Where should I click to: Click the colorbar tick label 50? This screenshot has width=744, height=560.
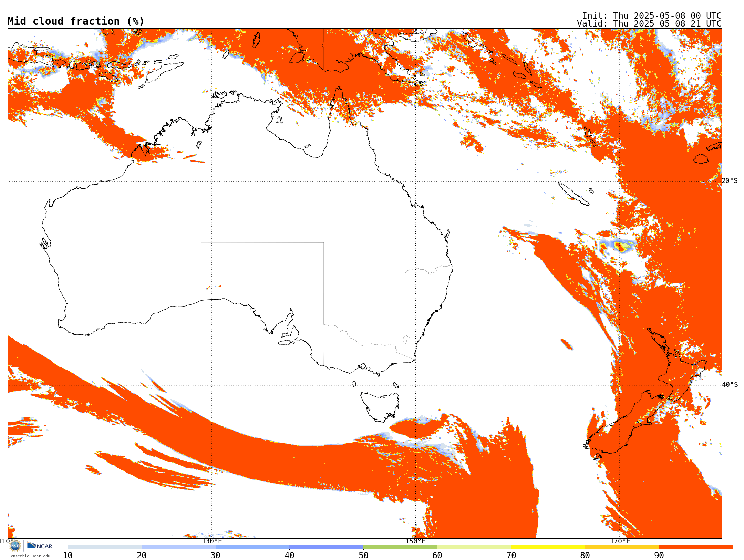pyautogui.click(x=363, y=556)
